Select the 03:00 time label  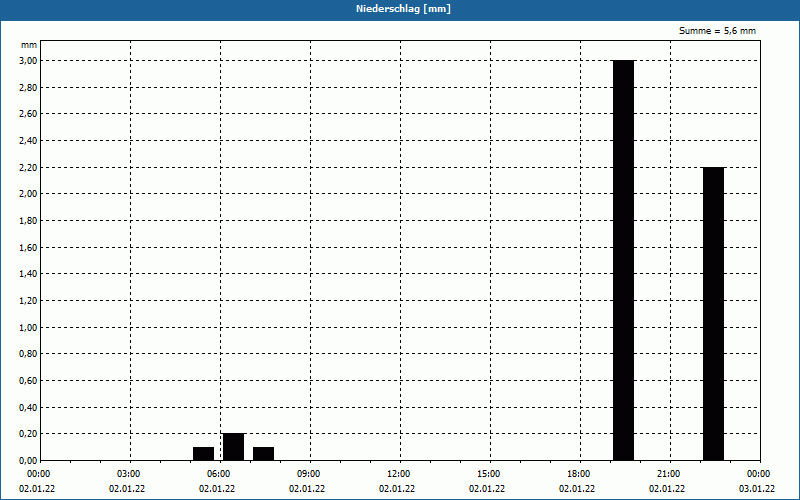click(x=129, y=474)
